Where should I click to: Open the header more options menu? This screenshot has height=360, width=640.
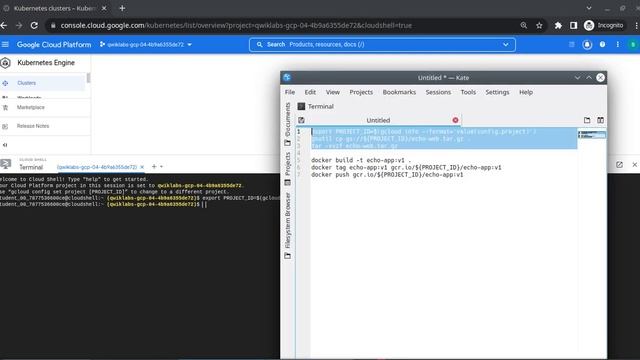618,44
